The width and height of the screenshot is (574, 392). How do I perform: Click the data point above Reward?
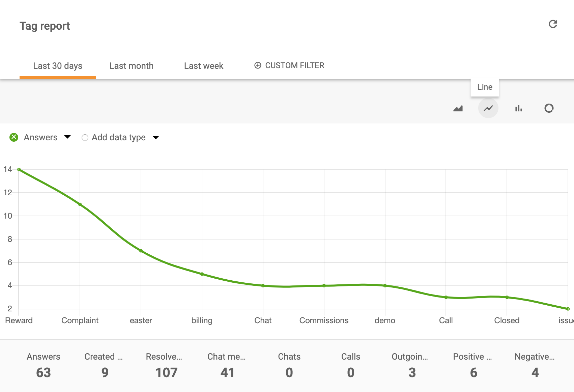pos(19,169)
